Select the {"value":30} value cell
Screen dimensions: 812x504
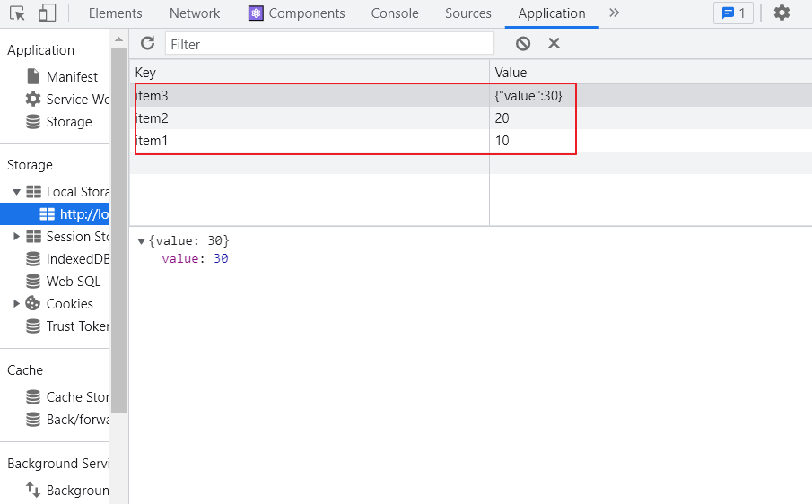[x=650, y=96]
